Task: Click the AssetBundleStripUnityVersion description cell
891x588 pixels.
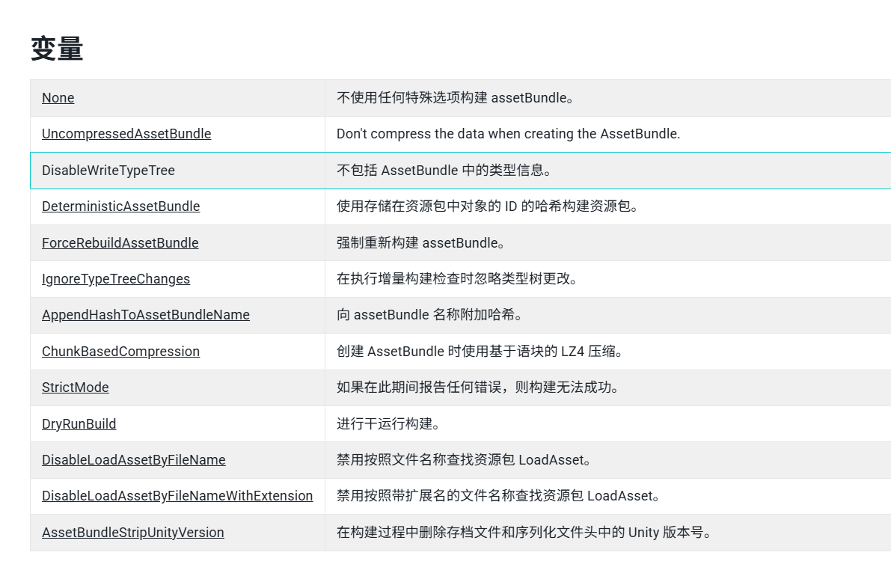Action: [524, 532]
